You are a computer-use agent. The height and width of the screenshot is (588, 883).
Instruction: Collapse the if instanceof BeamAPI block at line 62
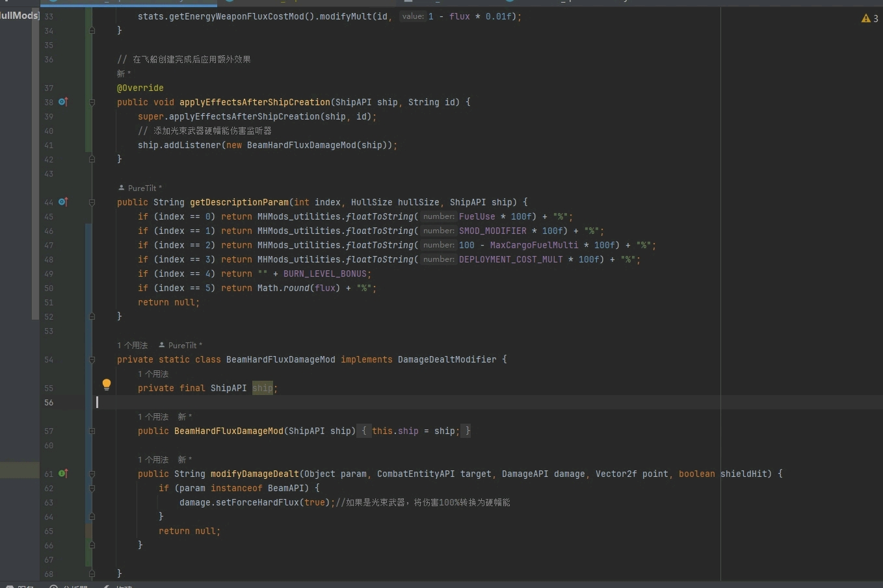click(92, 488)
